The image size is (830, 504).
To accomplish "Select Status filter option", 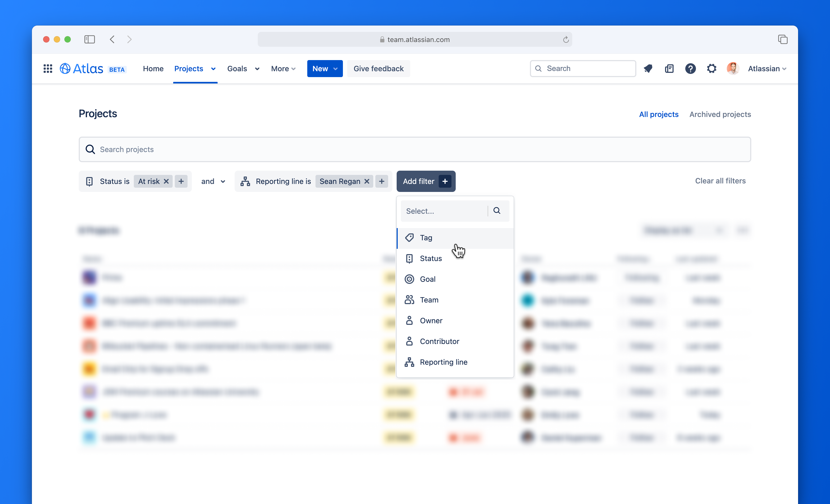I will (455, 259).
